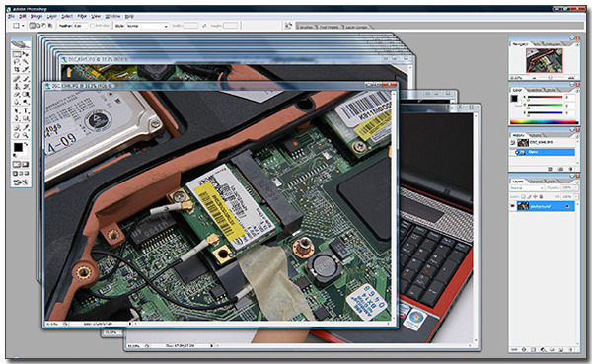
Task: Switch to the Swatches tab
Action: pyautogui.click(x=534, y=90)
